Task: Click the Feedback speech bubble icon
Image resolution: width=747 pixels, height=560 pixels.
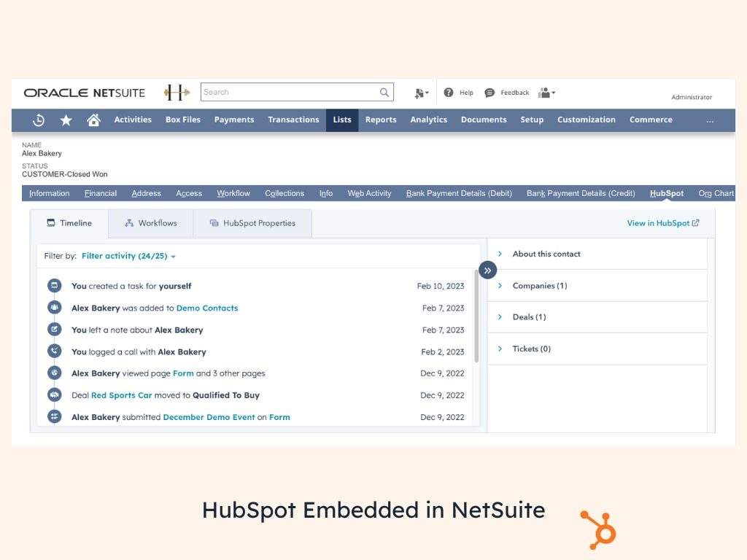Action: click(x=489, y=93)
